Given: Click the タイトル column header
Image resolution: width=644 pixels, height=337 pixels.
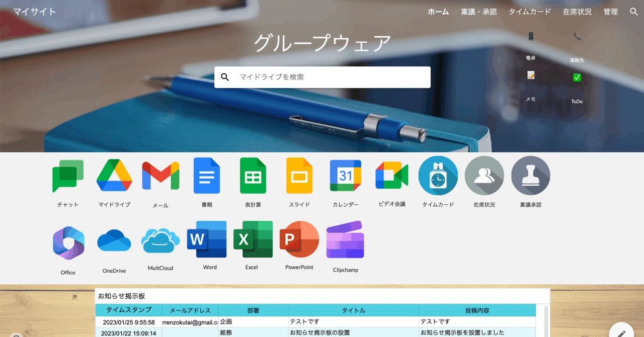Looking at the screenshot, I should pos(354,310).
